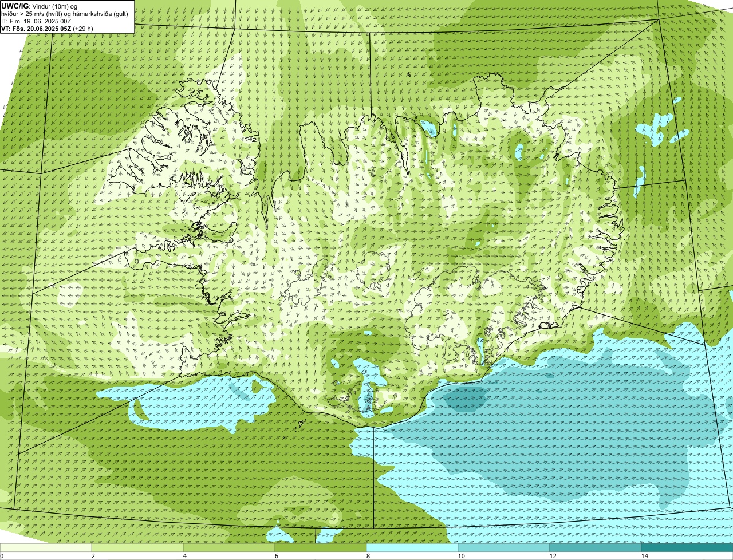Viewport: 733px width, 560px height.
Task: Click the color scale tick label "6"
Action: [276, 556]
